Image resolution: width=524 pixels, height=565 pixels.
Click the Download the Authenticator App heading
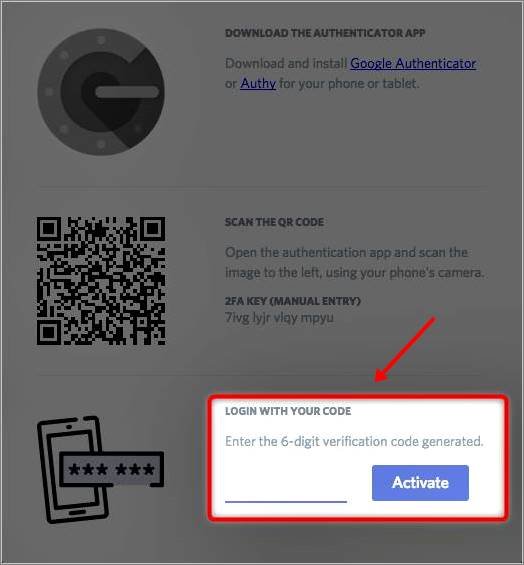tap(325, 33)
